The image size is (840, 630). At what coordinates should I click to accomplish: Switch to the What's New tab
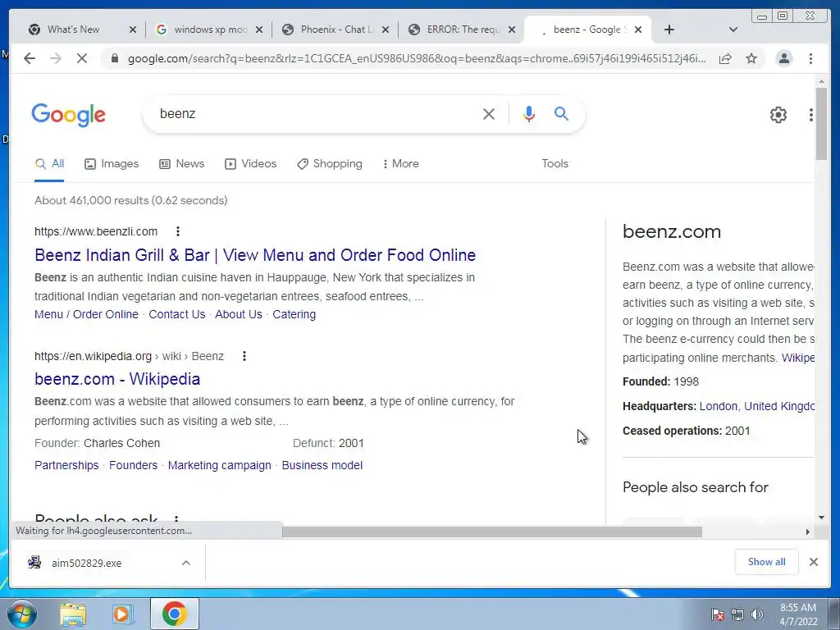click(73, 30)
